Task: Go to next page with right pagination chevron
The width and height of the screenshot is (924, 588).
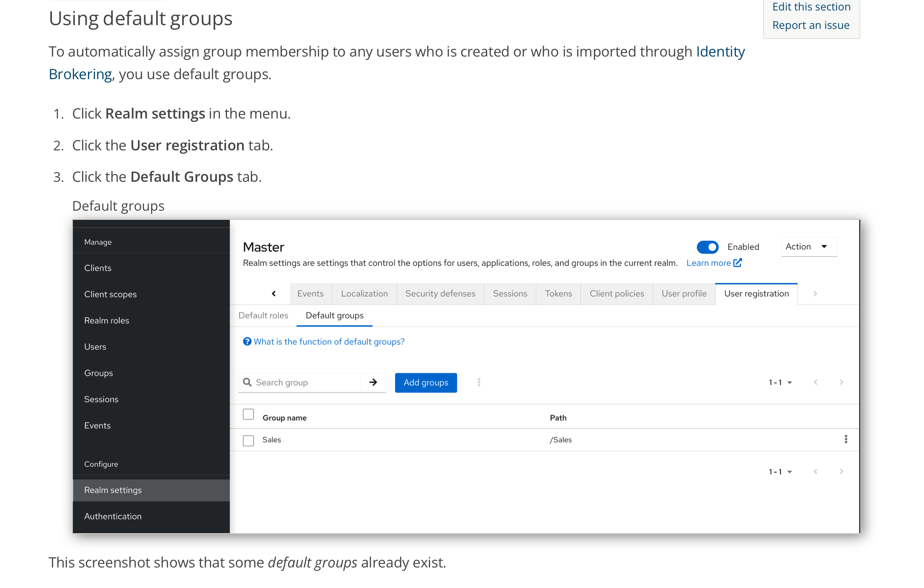Action: click(x=841, y=382)
